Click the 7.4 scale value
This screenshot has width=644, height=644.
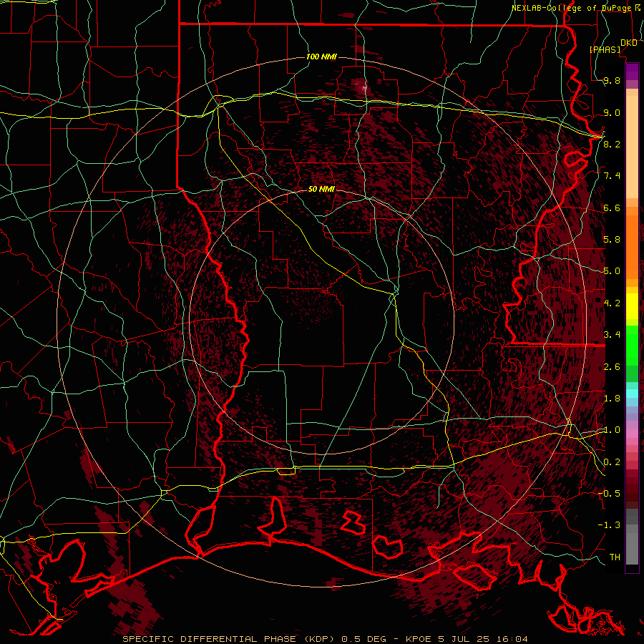click(612, 176)
